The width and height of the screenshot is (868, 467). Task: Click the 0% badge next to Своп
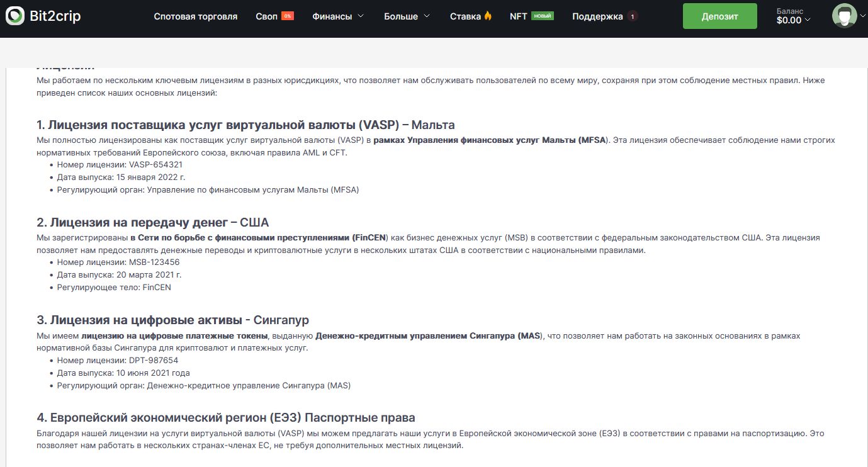(x=288, y=16)
